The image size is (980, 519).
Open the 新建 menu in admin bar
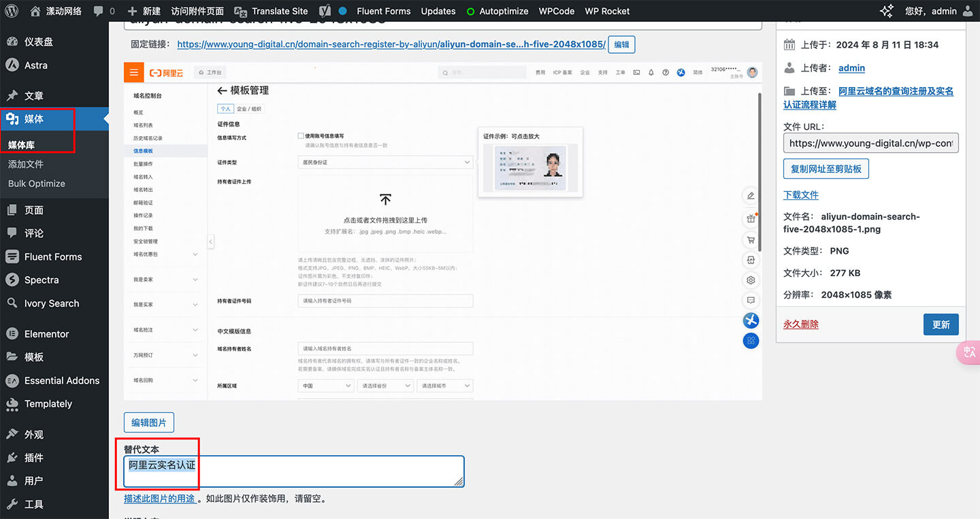pyautogui.click(x=144, y=11)
